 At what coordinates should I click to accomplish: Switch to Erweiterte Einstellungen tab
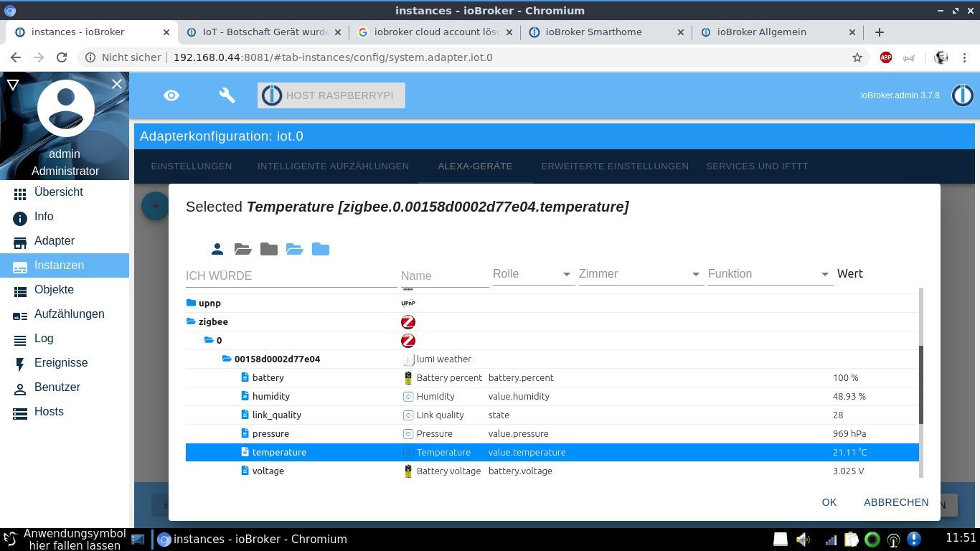point(615,166)
